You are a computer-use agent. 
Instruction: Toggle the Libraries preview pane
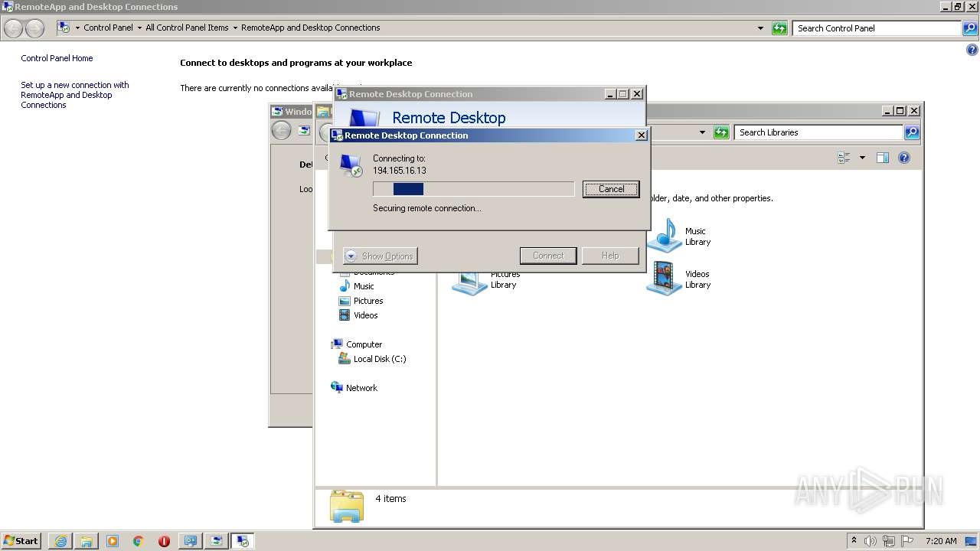[883, 158]
